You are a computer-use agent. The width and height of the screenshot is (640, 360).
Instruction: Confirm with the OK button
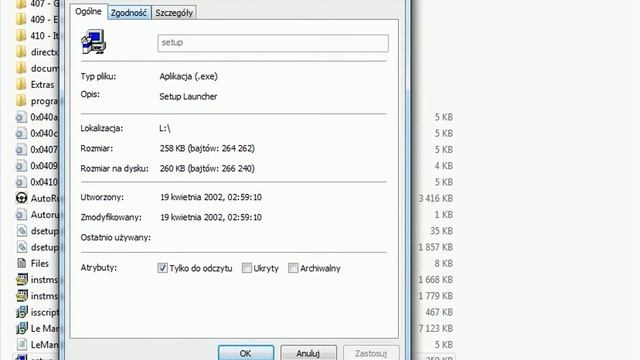point(246,353)
